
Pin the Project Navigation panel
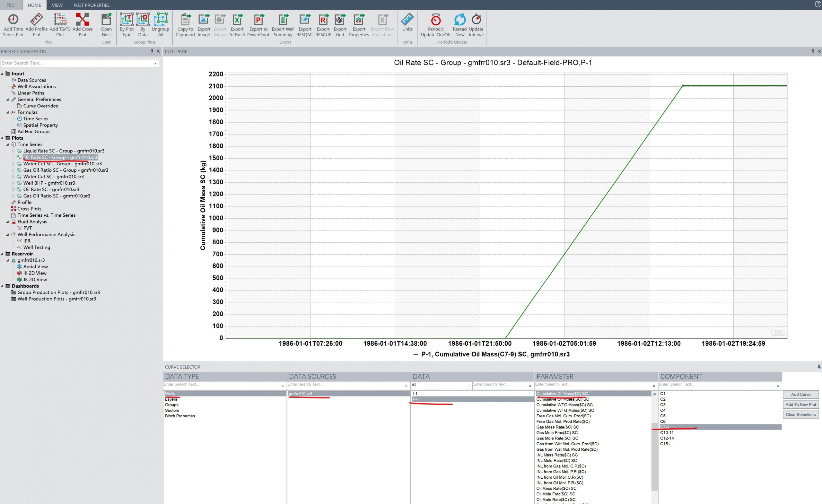point(152,51)
